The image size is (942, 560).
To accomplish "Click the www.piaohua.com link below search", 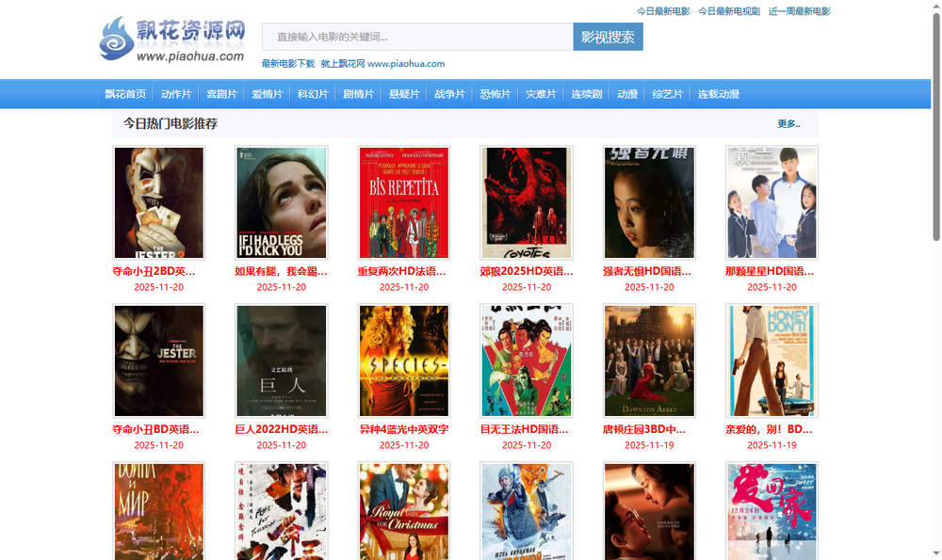I will (406, 64).
